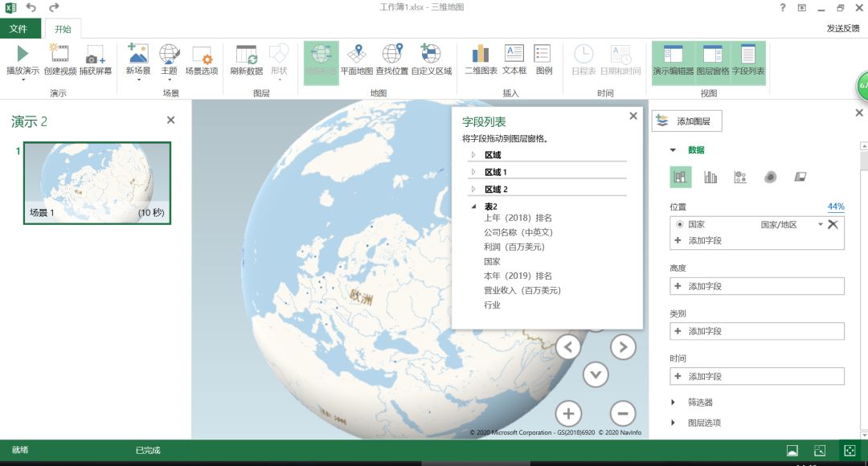Select the 开始 home tab

pos(63,29)
